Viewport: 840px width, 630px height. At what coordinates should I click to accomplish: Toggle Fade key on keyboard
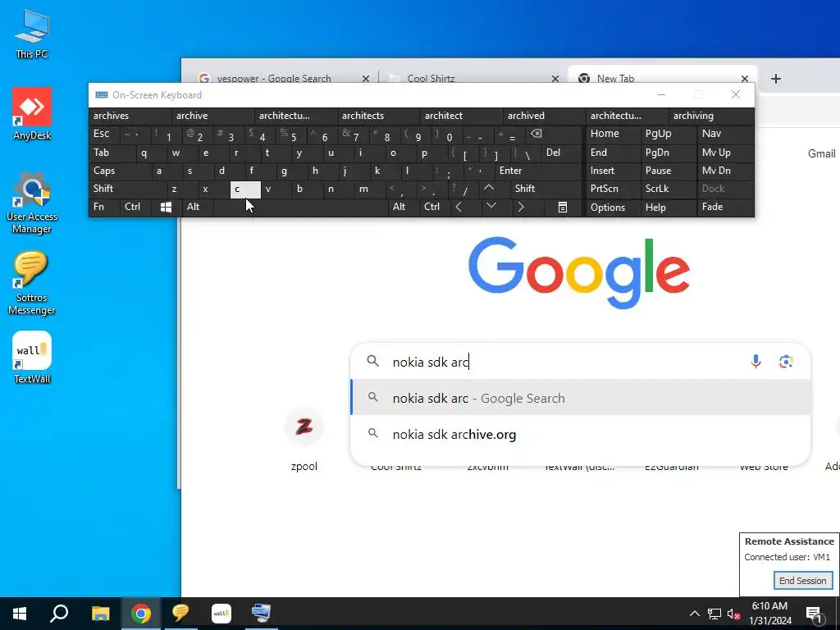pyautogui.click(x=725, y=208)
